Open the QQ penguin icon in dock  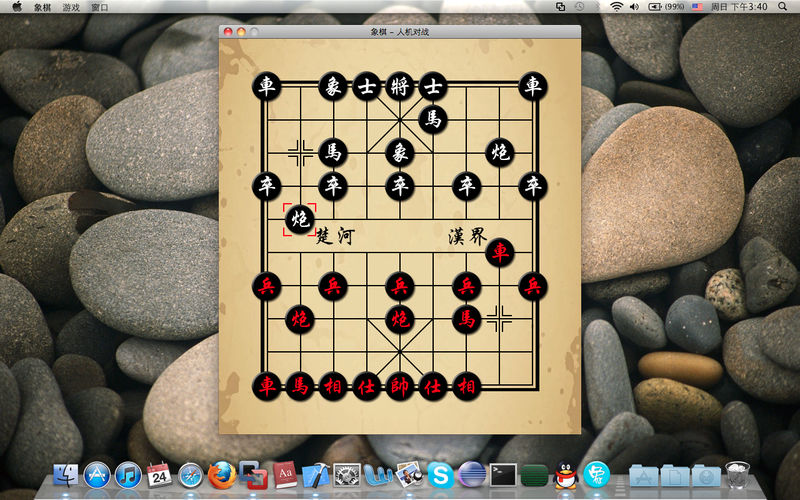click(x=565, y=475)
